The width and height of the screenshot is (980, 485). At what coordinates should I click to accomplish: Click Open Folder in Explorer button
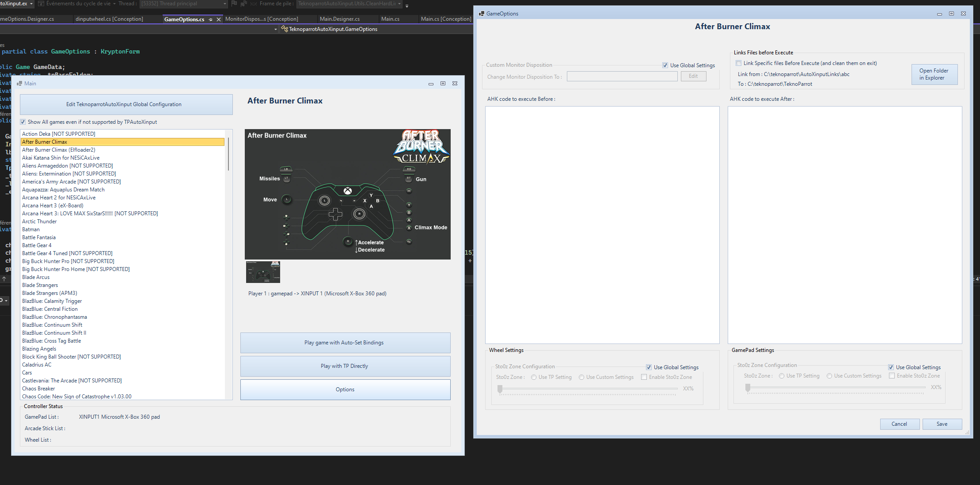click(934, 74)
